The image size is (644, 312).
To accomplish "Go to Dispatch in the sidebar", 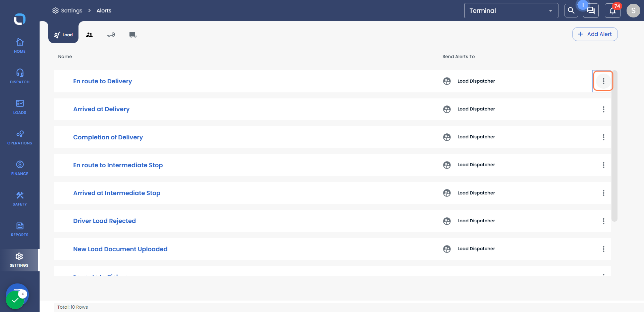I will (x=20, y=76).
